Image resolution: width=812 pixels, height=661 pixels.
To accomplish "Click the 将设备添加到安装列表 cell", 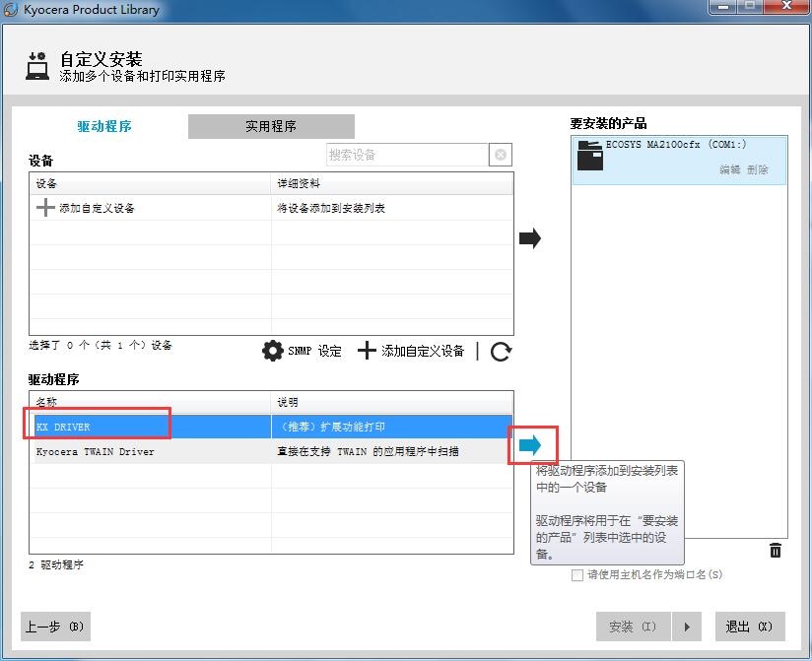I will [x=392, y=208].
